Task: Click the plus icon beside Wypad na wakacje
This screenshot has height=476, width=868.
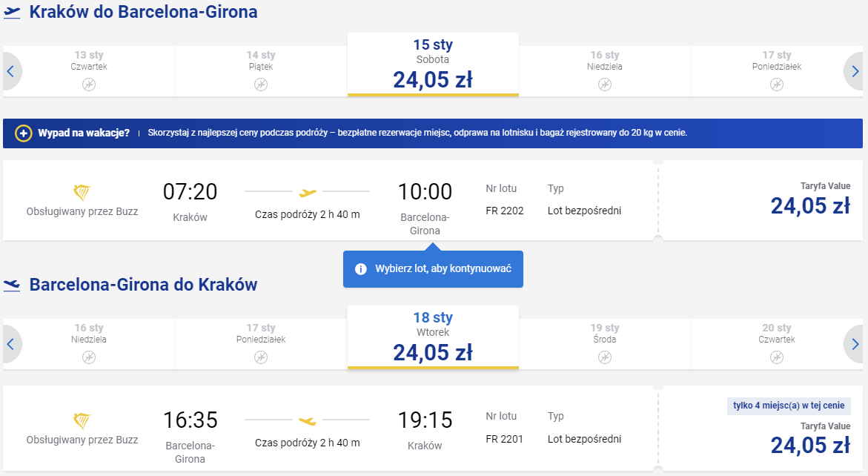Action: (x=23, y=133)
